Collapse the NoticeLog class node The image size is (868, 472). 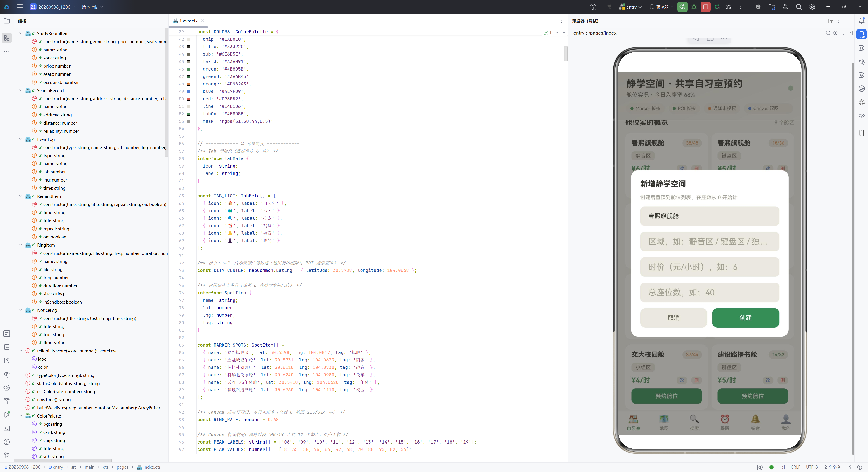[21, 310]
